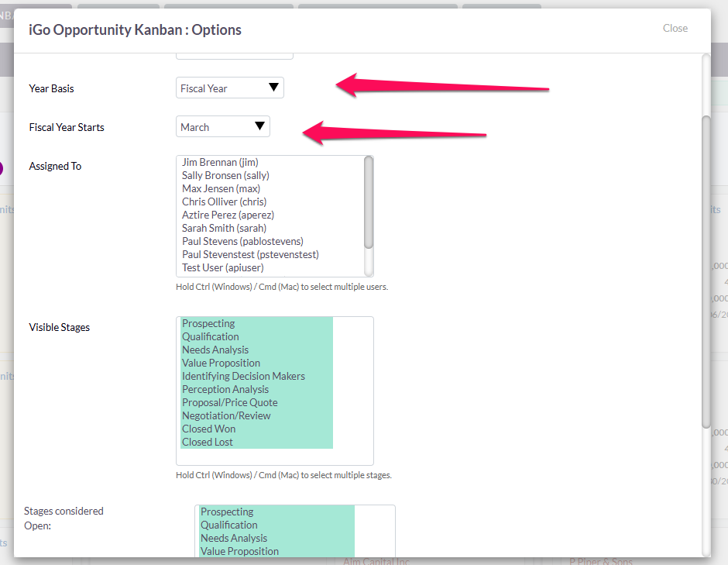Viewport: 728px width, 565px height.
Task: Select Negotiation/Review stage
Action: point(257,416)
